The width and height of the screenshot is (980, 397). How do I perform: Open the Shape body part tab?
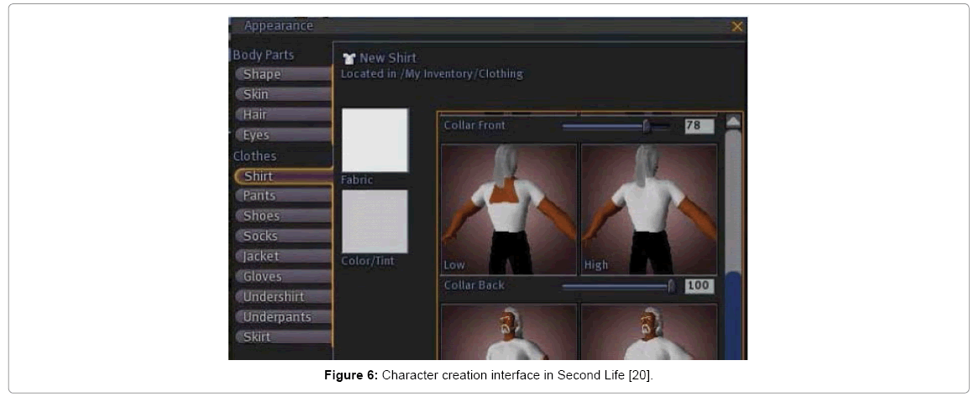282,75
